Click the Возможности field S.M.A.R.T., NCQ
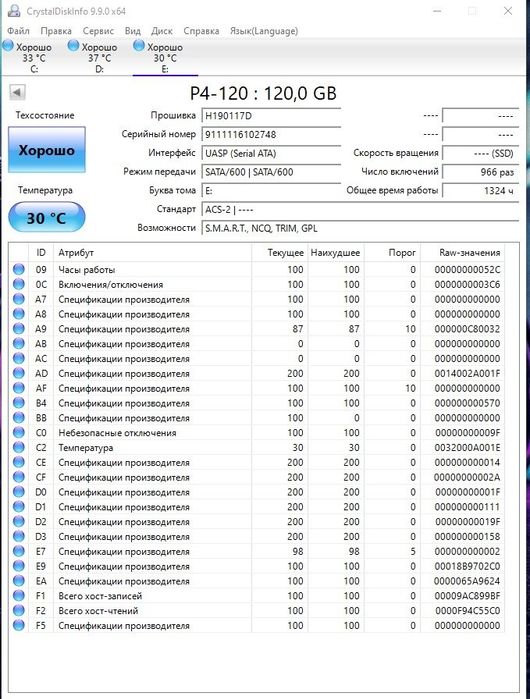The height and width of the screenshot is (699, 530). tap(360, 228)
